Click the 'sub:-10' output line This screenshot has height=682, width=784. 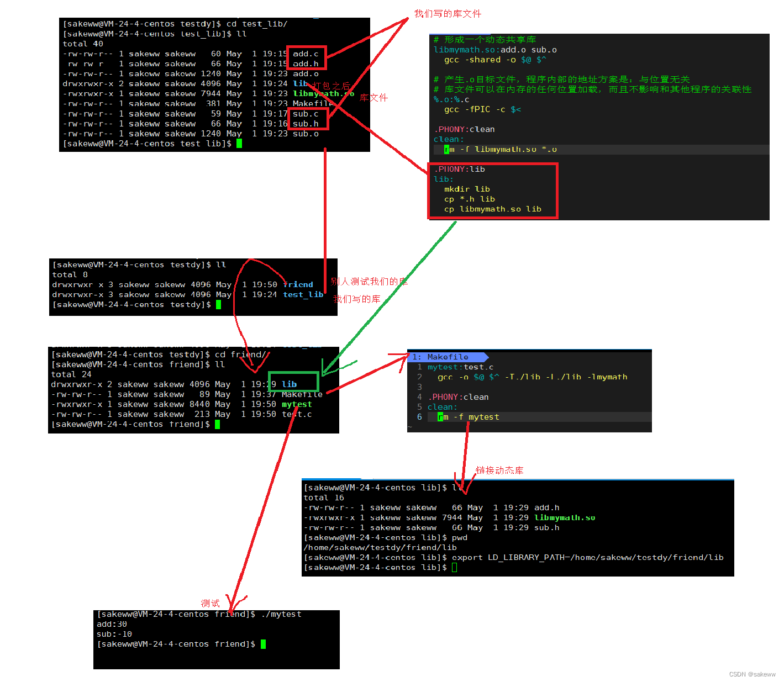pyautogui.click(x=114, y=634)
